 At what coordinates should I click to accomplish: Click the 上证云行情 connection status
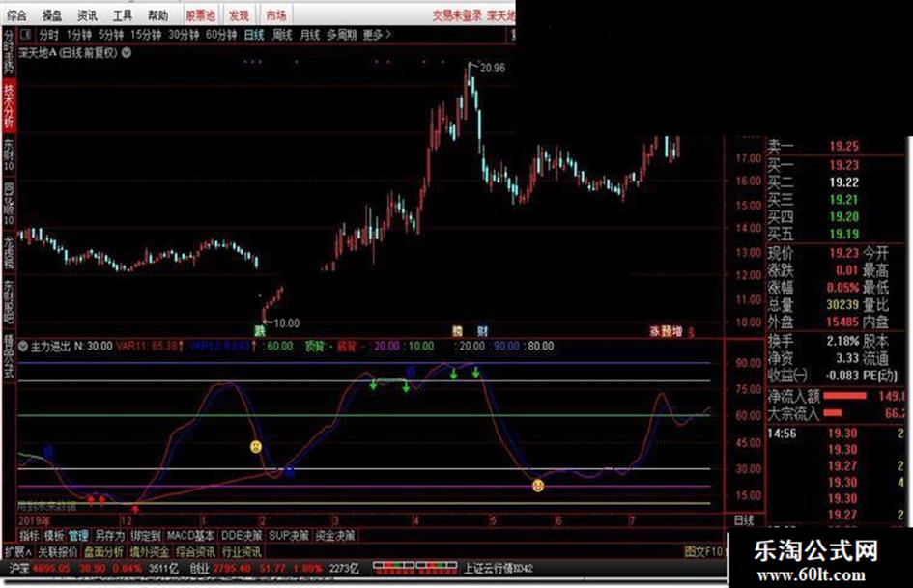(x=498, y=568)
